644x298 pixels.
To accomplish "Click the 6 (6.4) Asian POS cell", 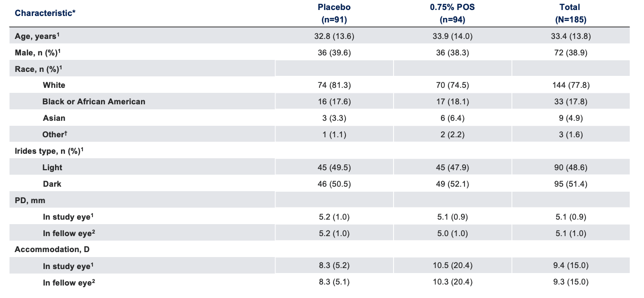I will click(452, 118).
